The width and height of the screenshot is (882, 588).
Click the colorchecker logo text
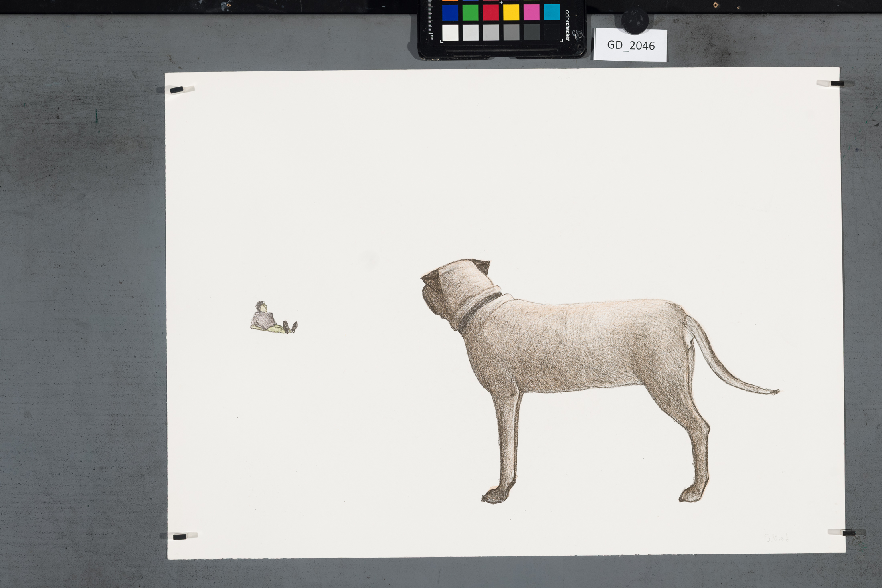click(x=567, y=25)
